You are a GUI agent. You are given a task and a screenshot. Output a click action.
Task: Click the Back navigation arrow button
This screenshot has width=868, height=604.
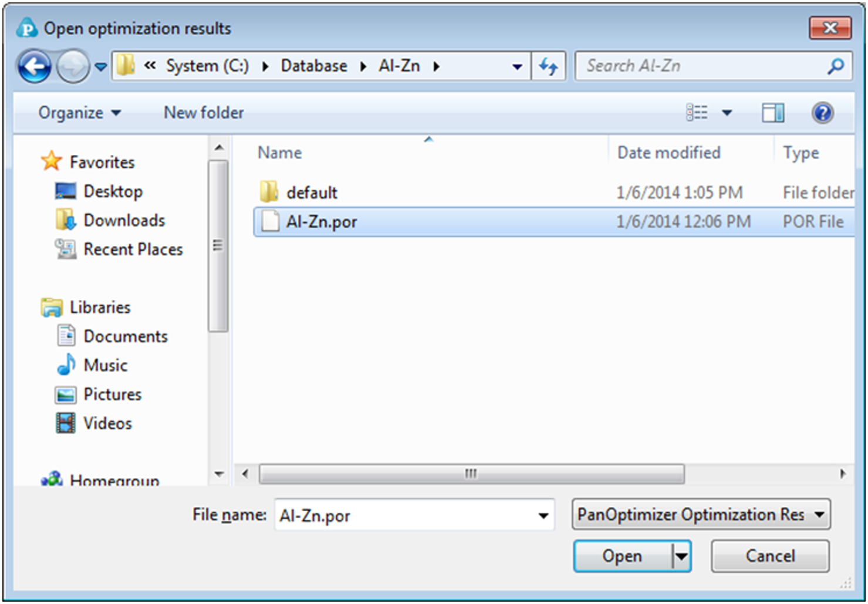tap(34, 66)
